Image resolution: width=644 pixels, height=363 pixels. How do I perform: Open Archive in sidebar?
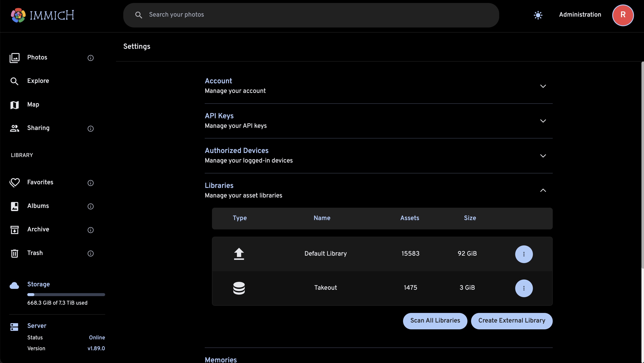[38, 229]
